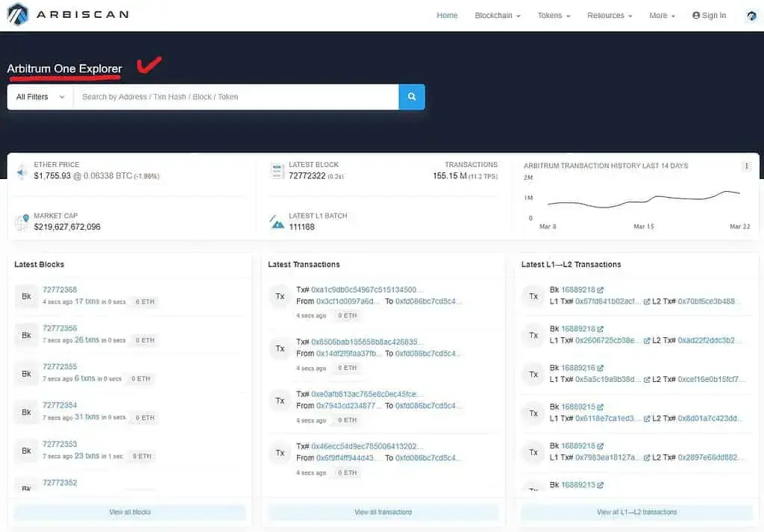Open From address 0x14df2f9faa37fb

click(x=349, y=354)
